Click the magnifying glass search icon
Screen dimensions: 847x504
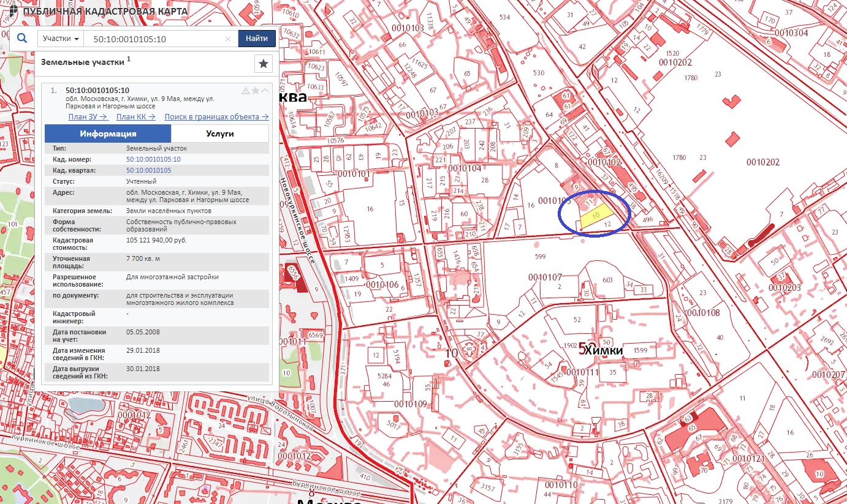(x=22, y=39)
